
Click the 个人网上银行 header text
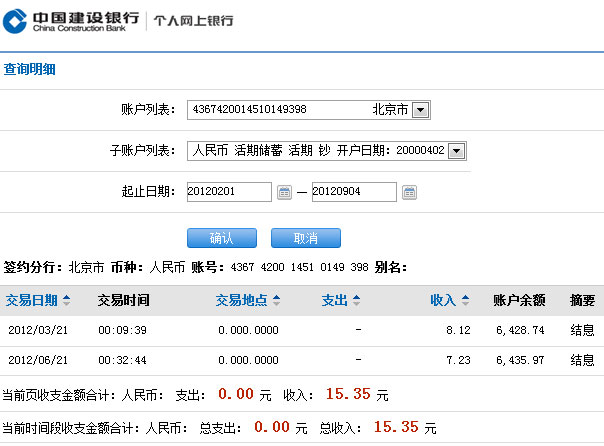193,20
